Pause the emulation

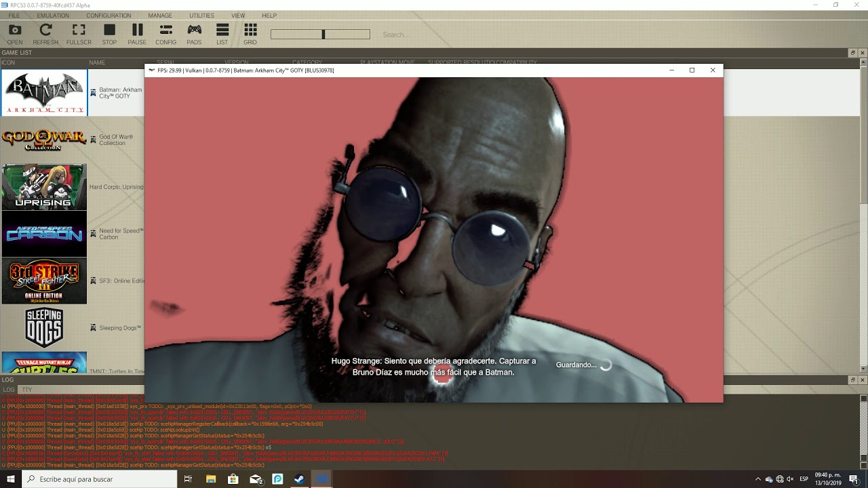click(x=137, y=34)
